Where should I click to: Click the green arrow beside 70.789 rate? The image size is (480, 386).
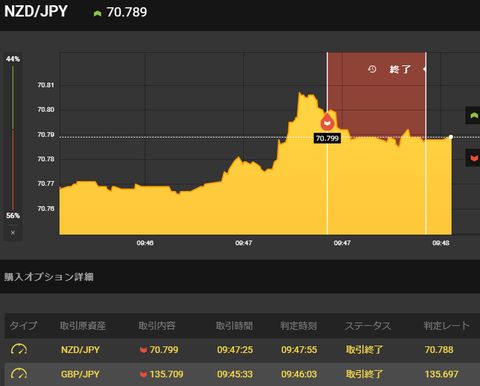(x=97, y=13)
